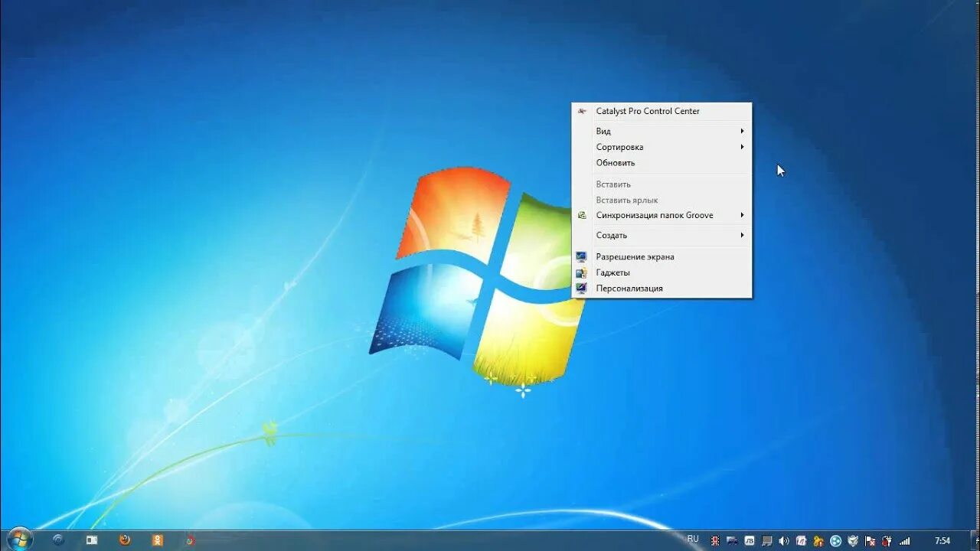Launch Firefox from the taskbar
Image resolution: width=980 pixels, height=551 pixels.
click(x=125, y=540)
